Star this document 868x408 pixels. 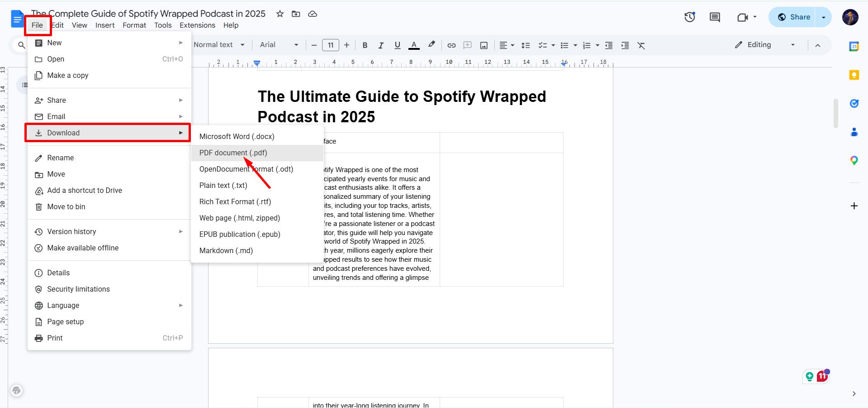click(x=280, y=14)
